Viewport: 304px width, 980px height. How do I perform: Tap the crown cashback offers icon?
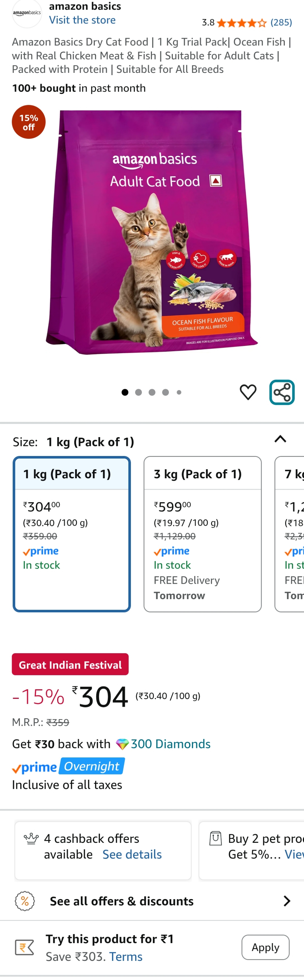point(31,839)
